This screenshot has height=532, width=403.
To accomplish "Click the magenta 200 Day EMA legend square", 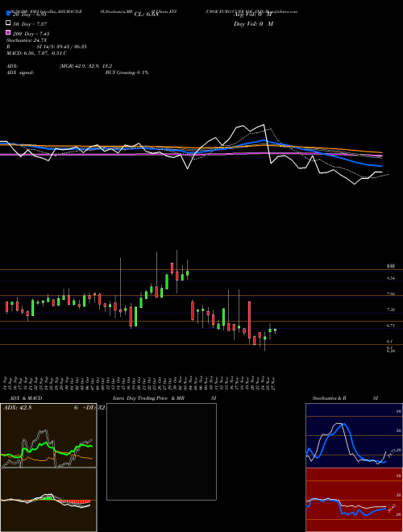I will click(x=8, y=32).
